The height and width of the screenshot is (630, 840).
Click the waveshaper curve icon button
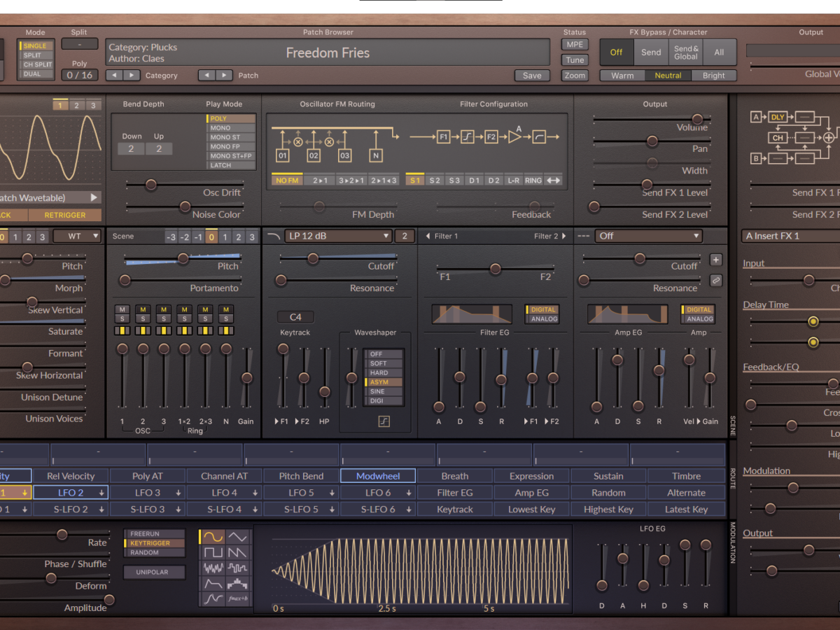384,421
